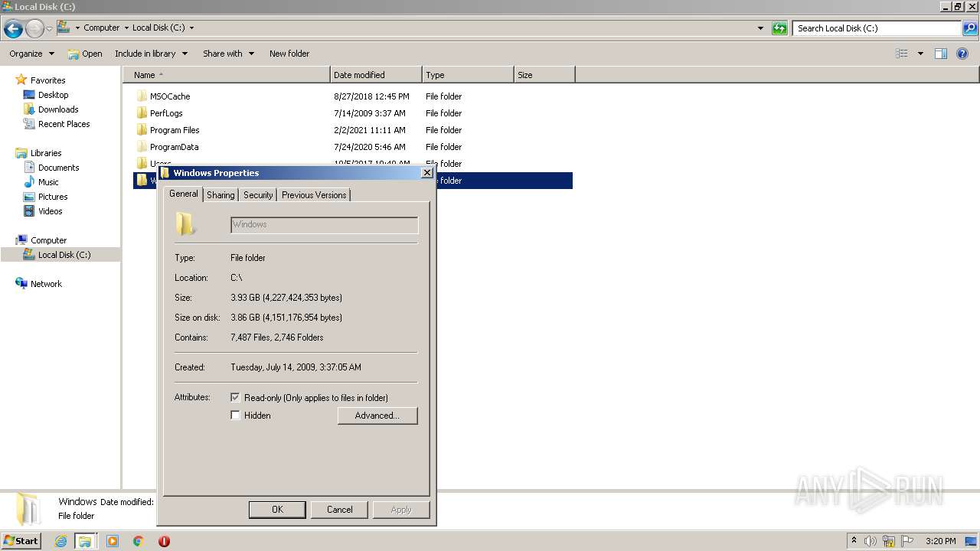The height and width of the screenshot is (551, 980).
Task: Open address bar history dropdown
Action: (760, 28)
